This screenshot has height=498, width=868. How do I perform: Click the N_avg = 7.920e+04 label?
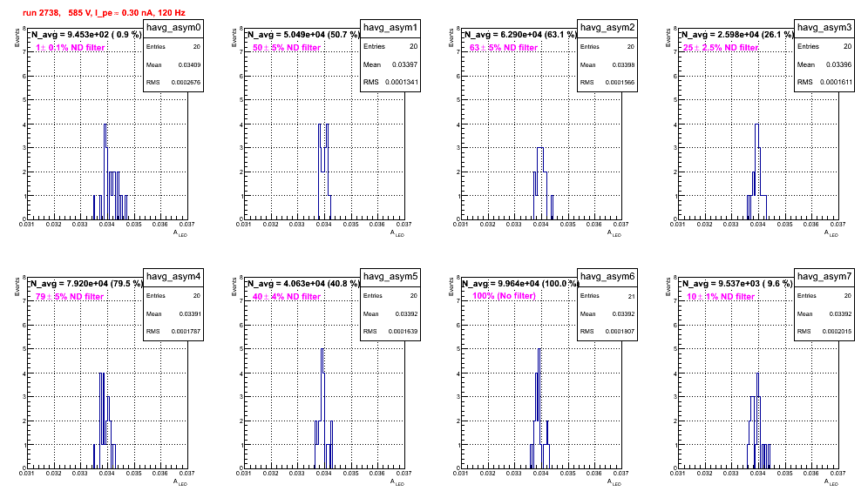(x=86, y=284)
